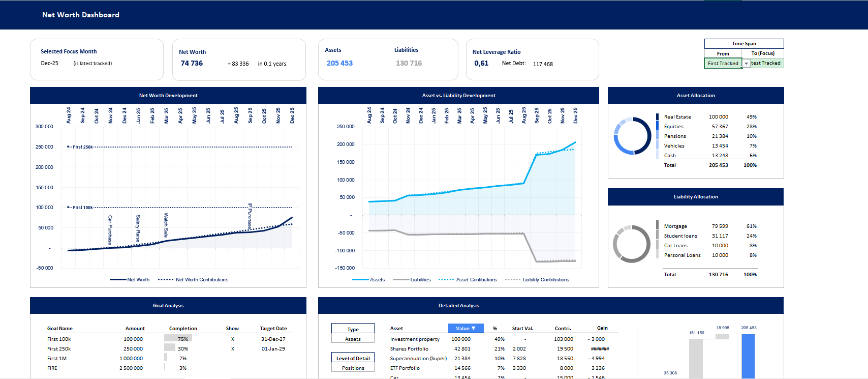Image resolution: width=868 pixels, height=379 pixels.
Task: Click the Net Leverage Ratio value 0,61
Action: click(x=481, y=63)
